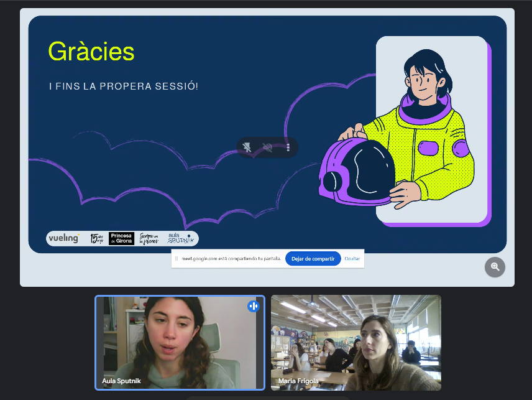
Task: Click the Dejar de compartir button
Action: 313,258
